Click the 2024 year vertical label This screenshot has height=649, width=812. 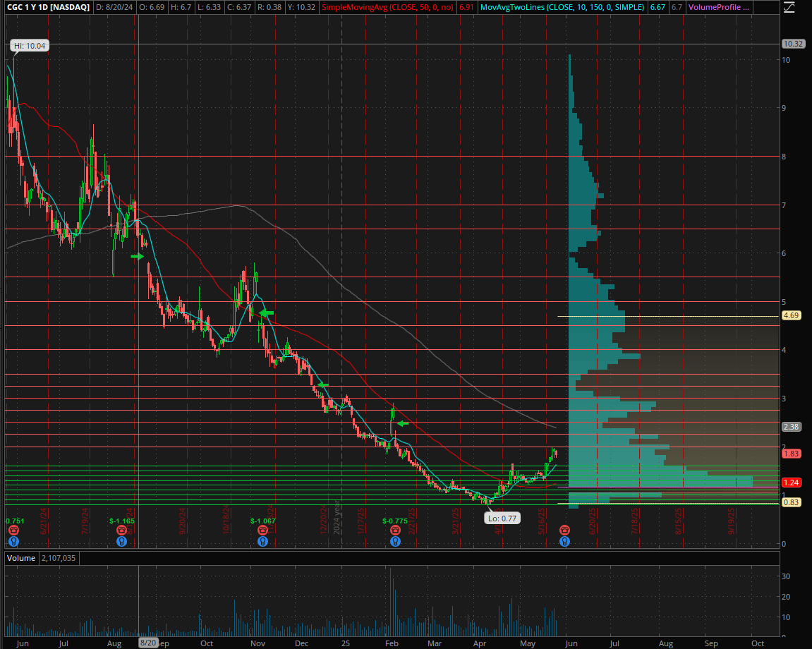coord(337,517)
